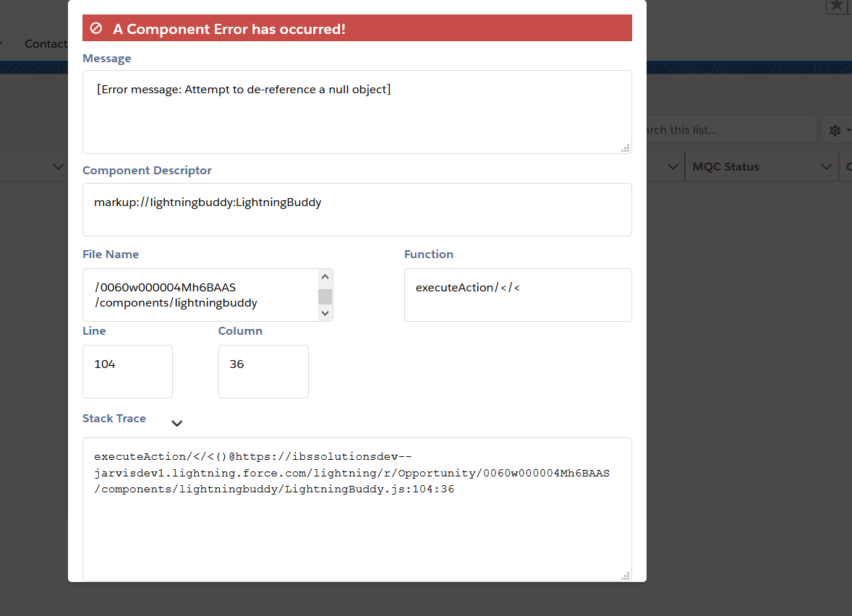Open the leftmost column chevron menu

click(x=58, y=167)
